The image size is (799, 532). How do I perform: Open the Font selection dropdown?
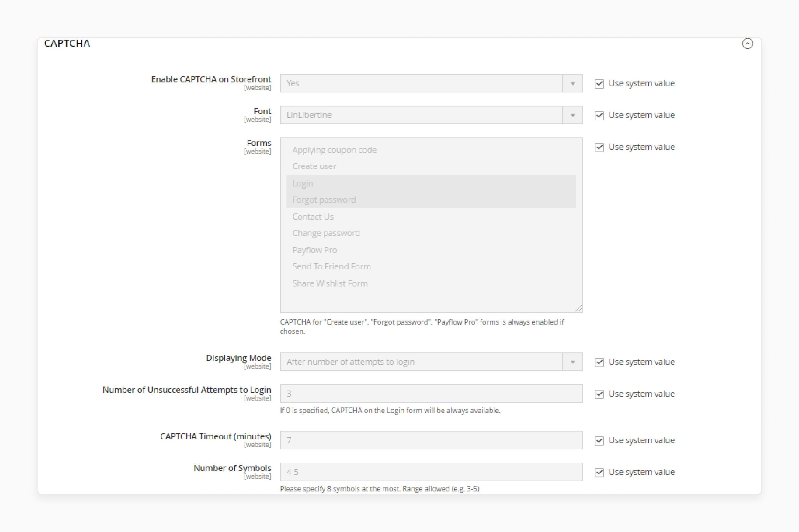click(x=572, y=115)
